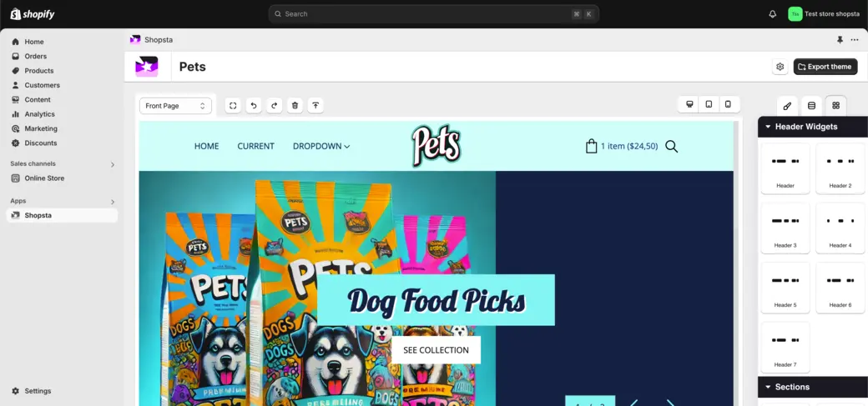Viewport: 868px width, 406px height.
Task: Click the SEE COLLECTION button
Action: click(437, 350)
